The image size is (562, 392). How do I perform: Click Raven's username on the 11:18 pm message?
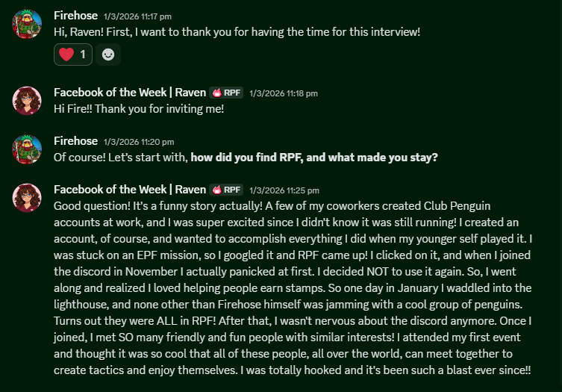point(129,93)
